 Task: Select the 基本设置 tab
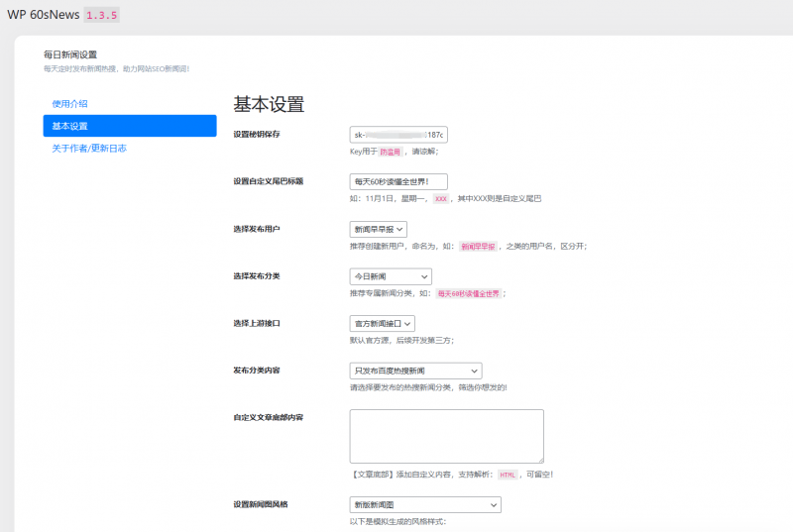[x=130, y=126]
